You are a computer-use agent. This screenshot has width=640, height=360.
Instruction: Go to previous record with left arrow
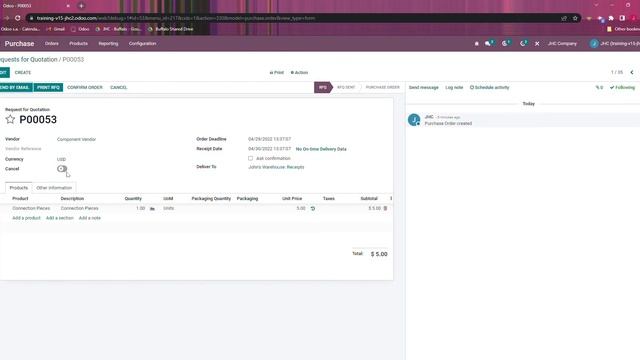pos(632,72)
